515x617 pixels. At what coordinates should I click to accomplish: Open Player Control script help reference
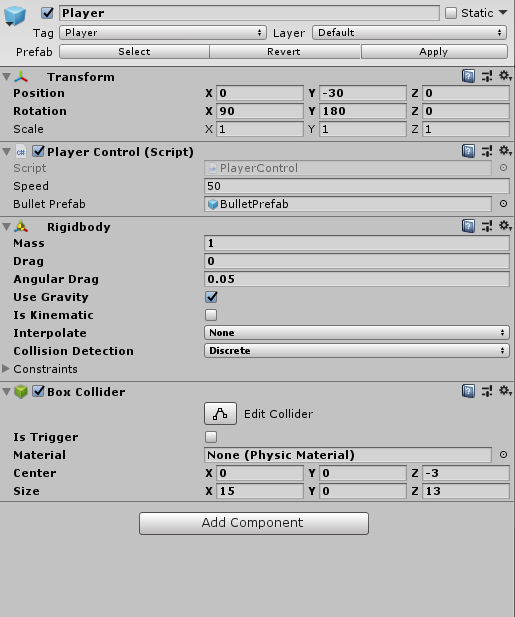pyautogui.click(x=468, y=151)
